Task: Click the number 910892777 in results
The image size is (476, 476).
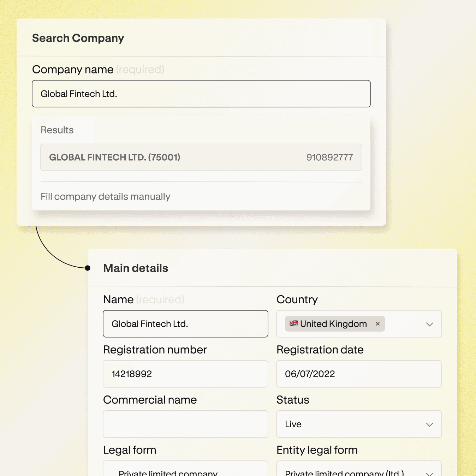Action: (329, 157)
